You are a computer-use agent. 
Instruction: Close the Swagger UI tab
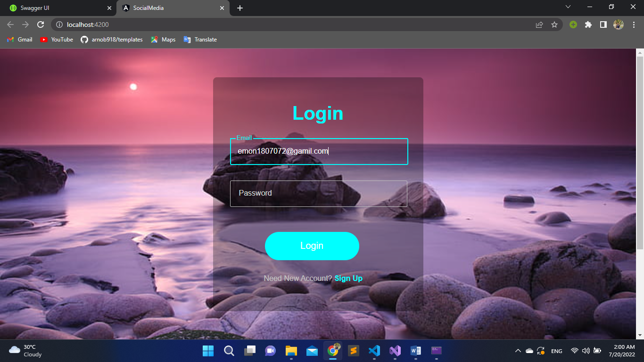click(x=109, y=8)
